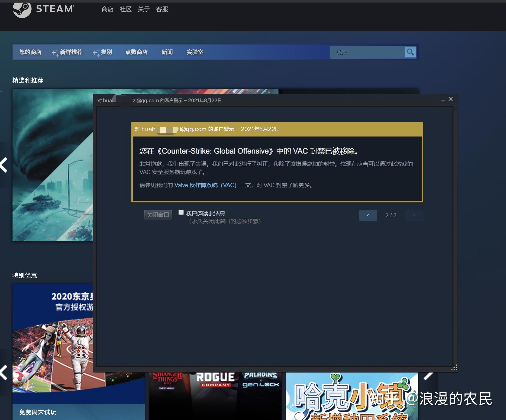Screen dimensions: 506x420
Task: Click the 特别优惠 heading
Action: tap(25, 275)
